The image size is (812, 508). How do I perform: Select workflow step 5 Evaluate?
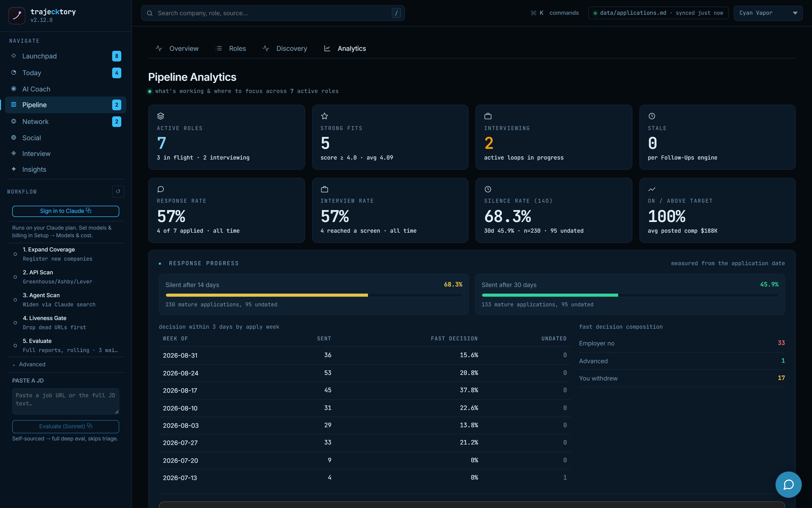(65, 345)
